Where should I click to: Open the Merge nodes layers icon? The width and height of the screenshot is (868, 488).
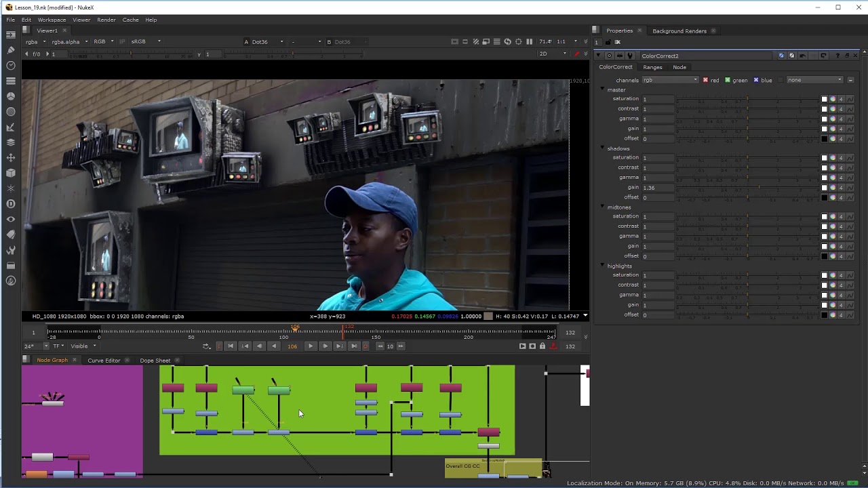(x=10, y=142)
